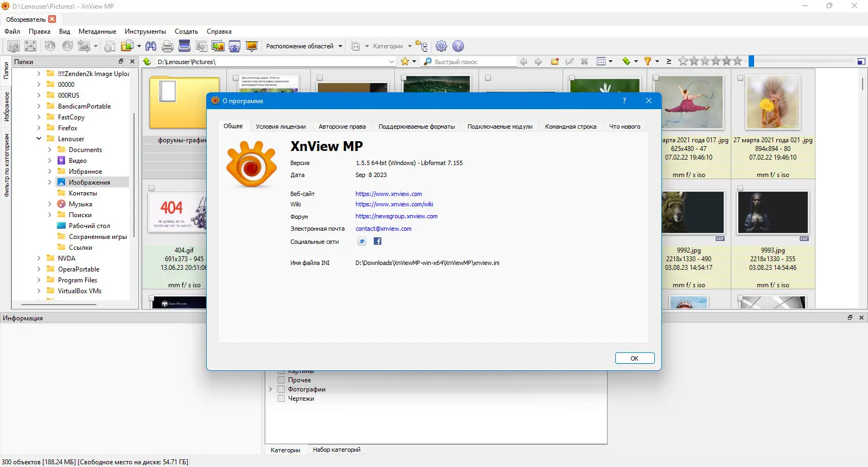Collapse the Lenouser folder tree node
The height and width of the screenshot is (467, 868).
(39, 139)
